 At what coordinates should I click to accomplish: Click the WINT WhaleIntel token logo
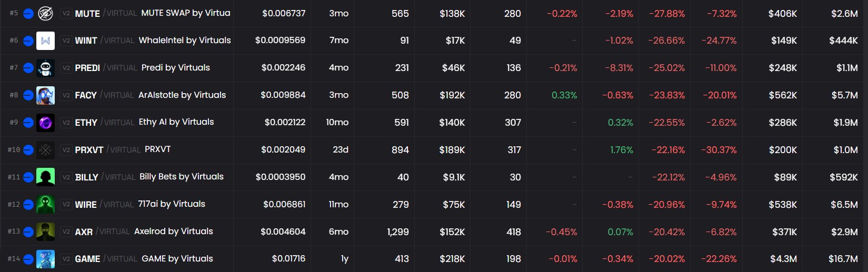45,41
